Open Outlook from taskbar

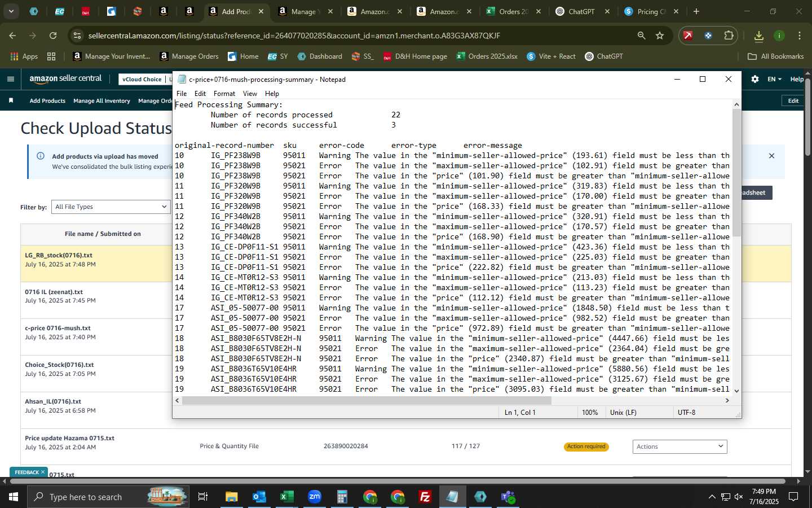(x=259, y=497)
